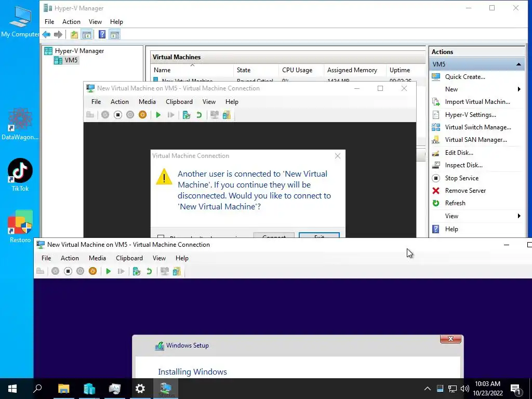Open the Windows Start menu

12,389
